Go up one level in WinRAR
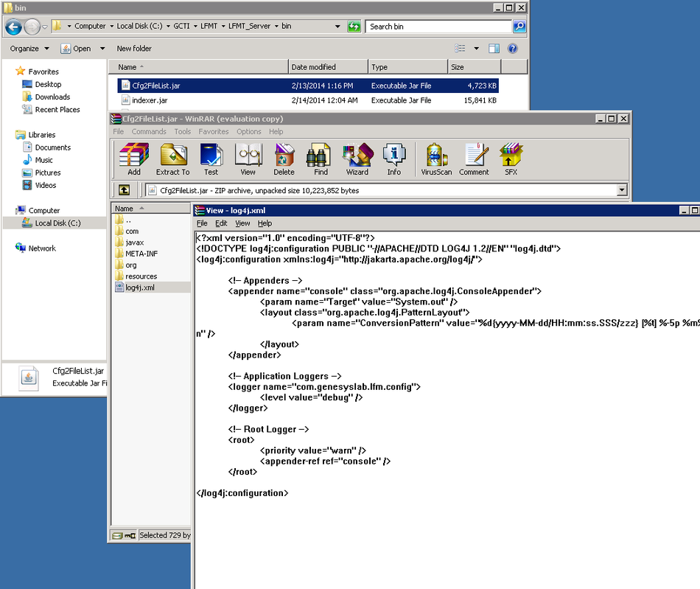This screenshot has width=700, height=589. (124, 190)
